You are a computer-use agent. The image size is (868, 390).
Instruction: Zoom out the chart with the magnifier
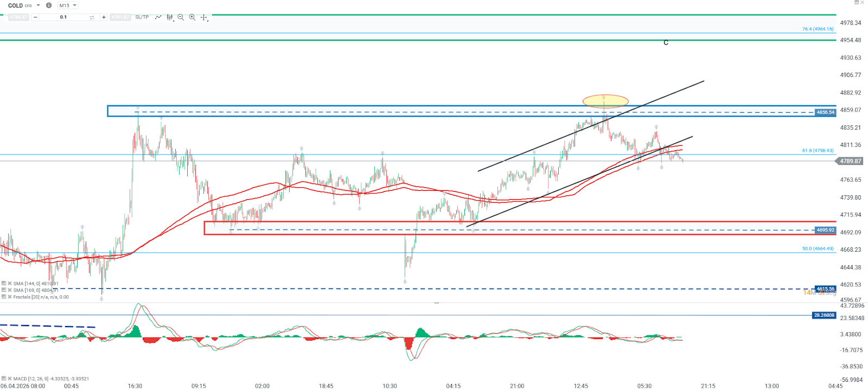181,17
